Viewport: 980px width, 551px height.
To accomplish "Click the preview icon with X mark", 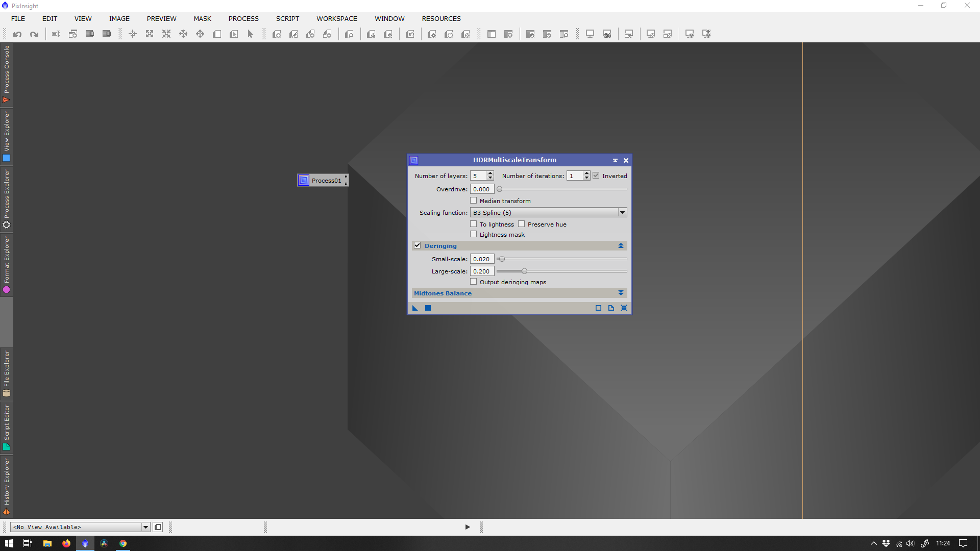I will [x=465, y=34].
